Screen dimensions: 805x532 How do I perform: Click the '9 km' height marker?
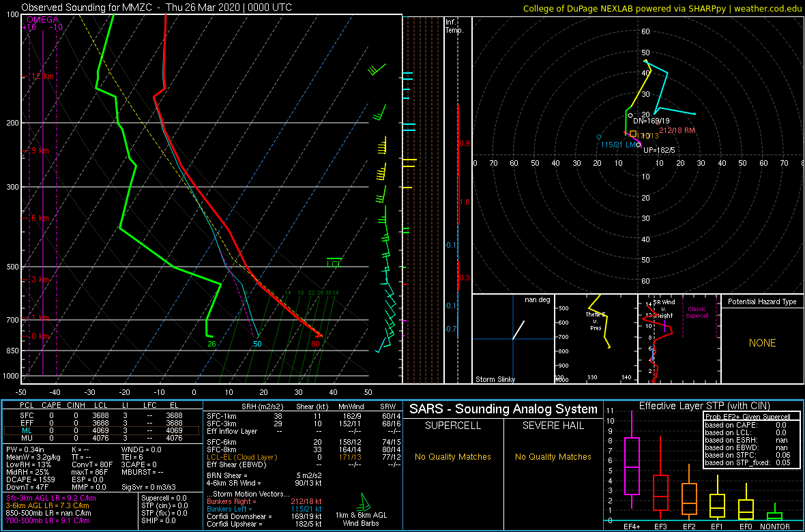coord(40,151)
